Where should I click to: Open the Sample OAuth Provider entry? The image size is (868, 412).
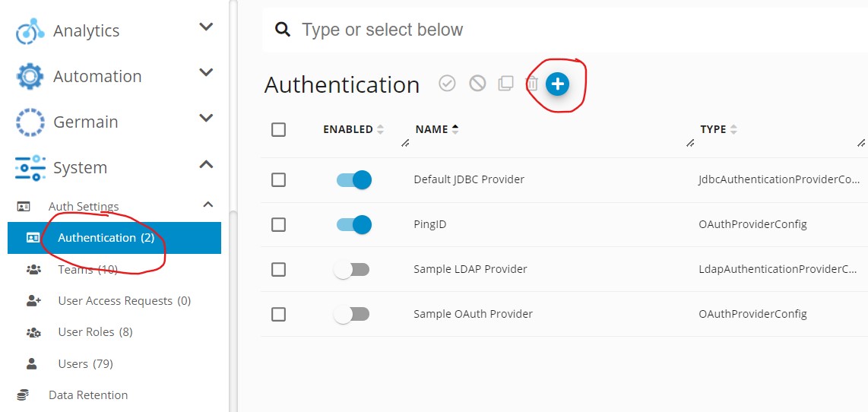473,314
